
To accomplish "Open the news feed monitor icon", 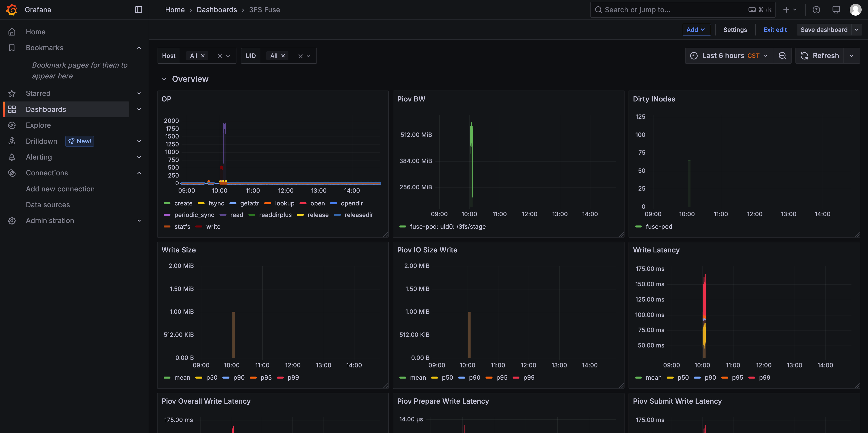I will pyautogui.click(x=836, y=9).
